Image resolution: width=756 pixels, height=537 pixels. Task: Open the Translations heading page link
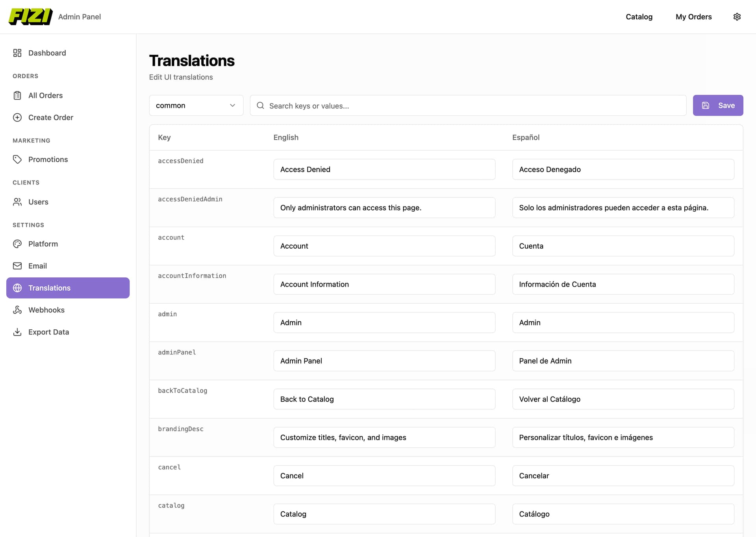click(191, 61)
